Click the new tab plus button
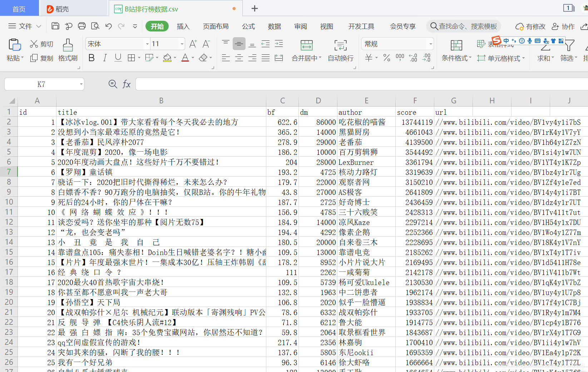Screen dimensions: 588x372 click(255, 8)
